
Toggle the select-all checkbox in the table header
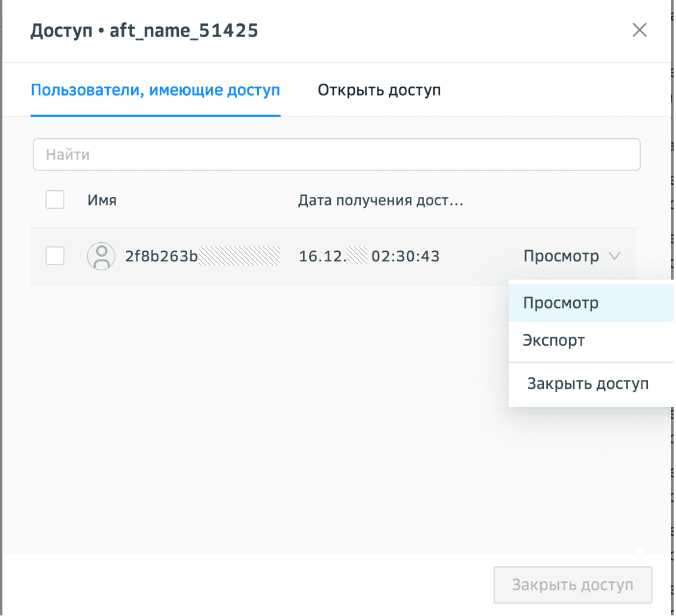pyautogui.click(x=55, y=200)
